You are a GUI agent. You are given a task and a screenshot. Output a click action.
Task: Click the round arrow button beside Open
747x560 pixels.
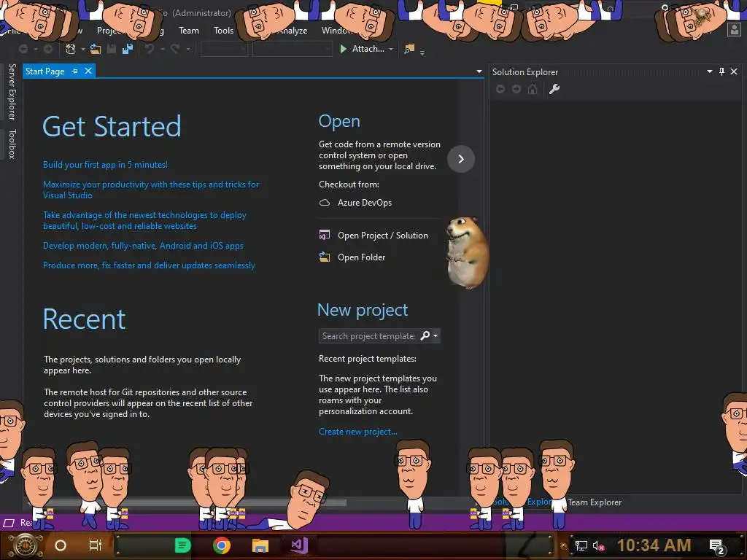click(461, 159)
